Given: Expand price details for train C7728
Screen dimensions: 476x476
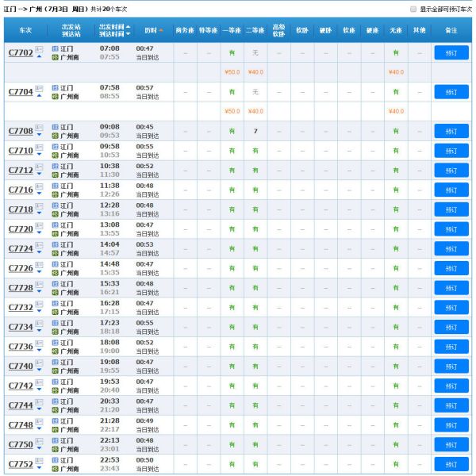Looking at the screenshot, I should (x=39, y=291).
